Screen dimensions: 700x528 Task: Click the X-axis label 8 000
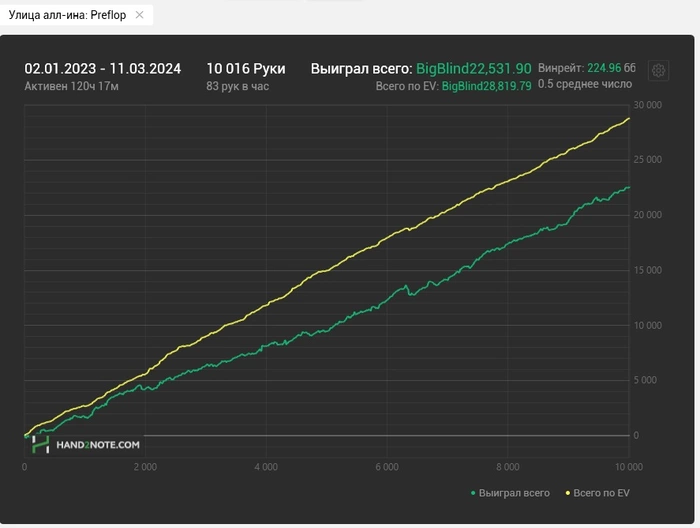(x=508, y=467)
